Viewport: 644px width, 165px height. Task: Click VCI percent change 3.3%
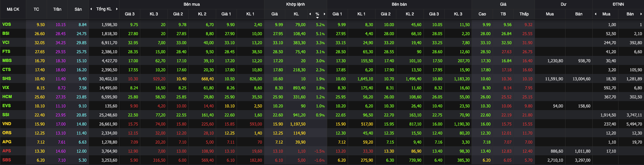(x=320, y=43)
